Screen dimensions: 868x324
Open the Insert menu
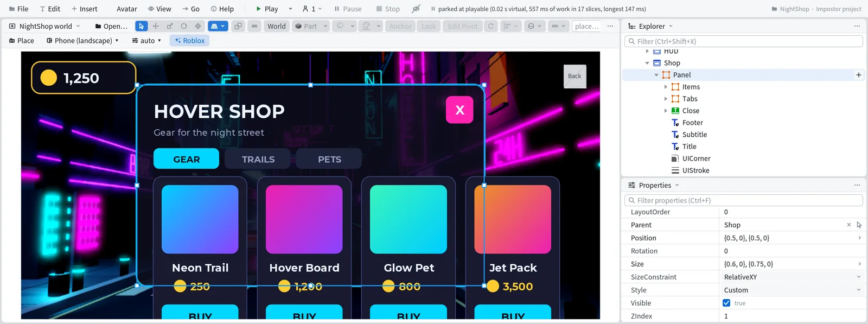point(84,9)
